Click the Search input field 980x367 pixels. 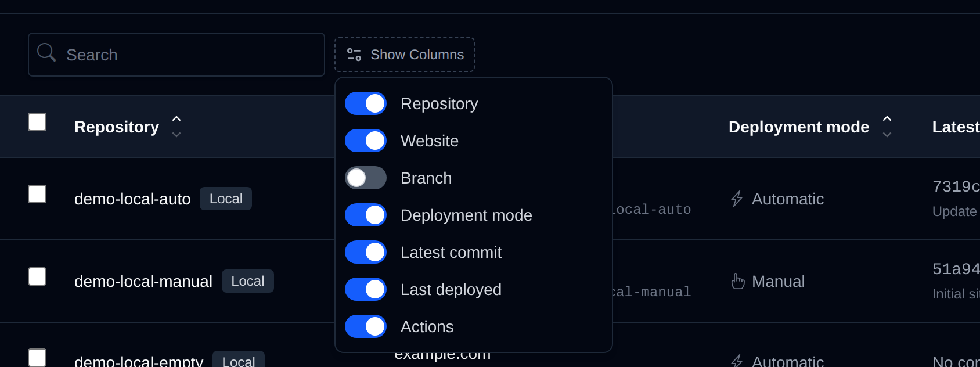pyautogui.click(x=176, y=55)
